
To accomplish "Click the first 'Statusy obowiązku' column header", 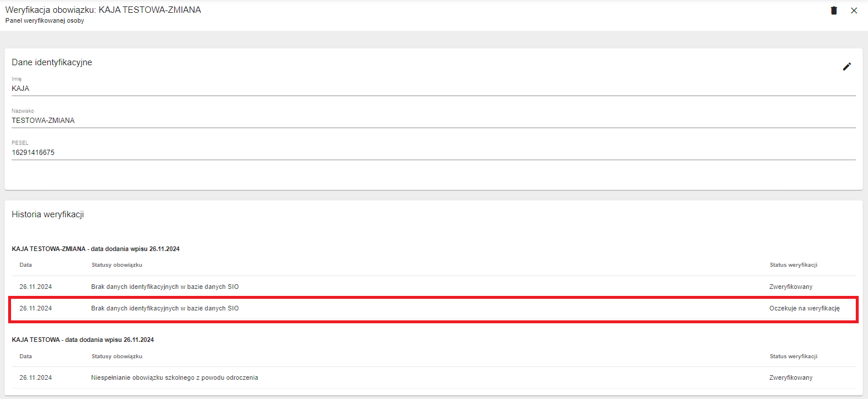I will coord(117,265).
